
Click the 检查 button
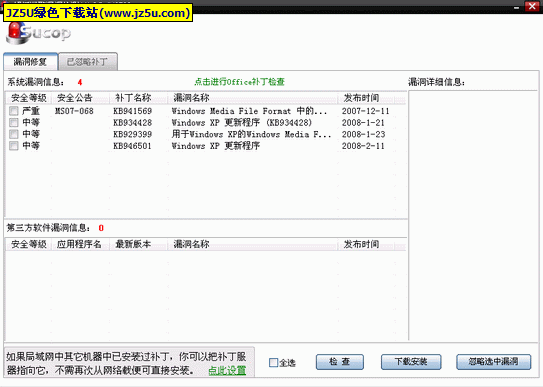coord(340,362)
